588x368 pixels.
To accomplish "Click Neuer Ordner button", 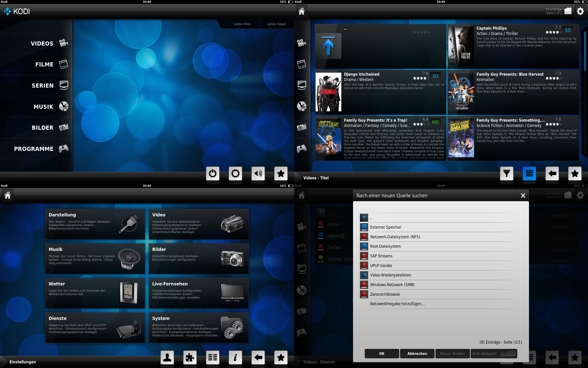I will coord(452,354).
